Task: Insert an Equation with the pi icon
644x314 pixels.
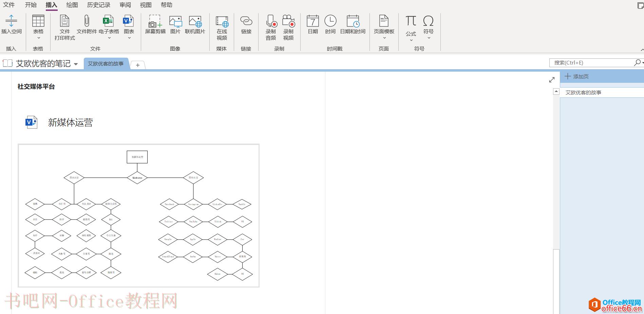Action: [411, 21]
